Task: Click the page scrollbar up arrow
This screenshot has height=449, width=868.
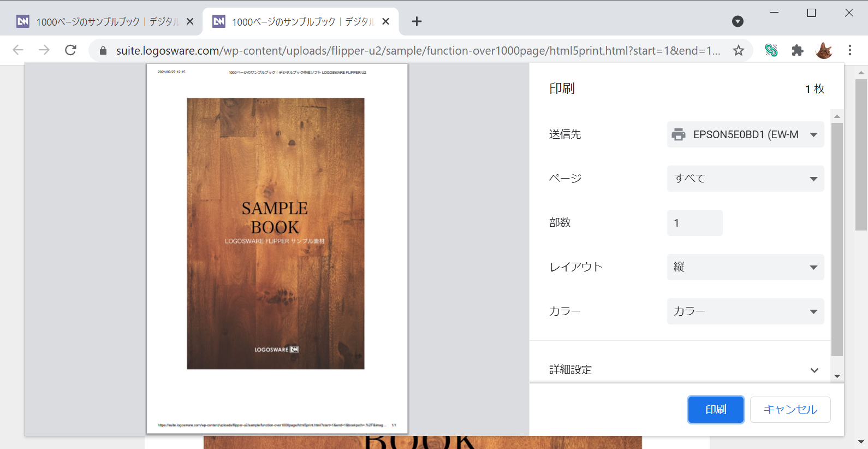Action: (x=861, y=73)
